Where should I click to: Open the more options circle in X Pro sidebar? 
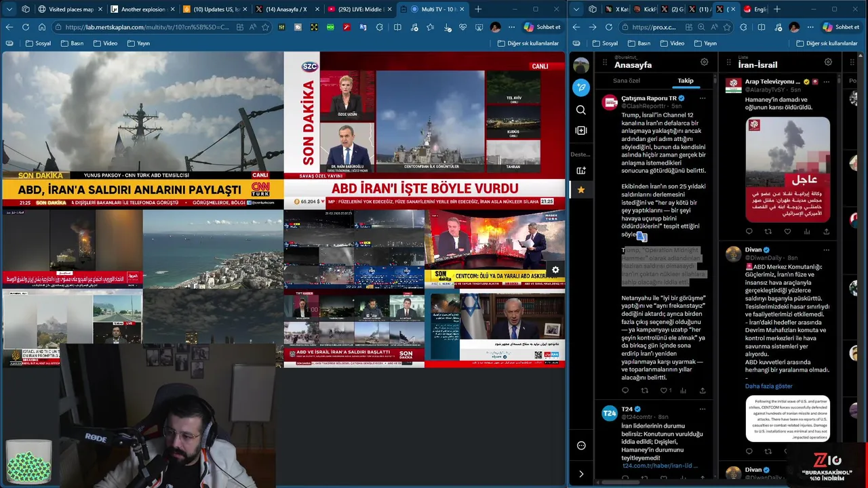[581, 445]
